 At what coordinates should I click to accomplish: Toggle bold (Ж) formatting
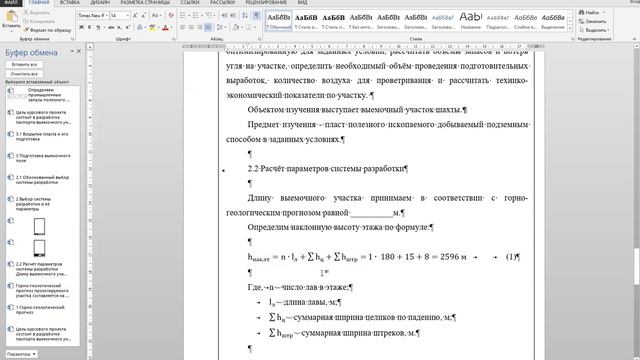81,27
